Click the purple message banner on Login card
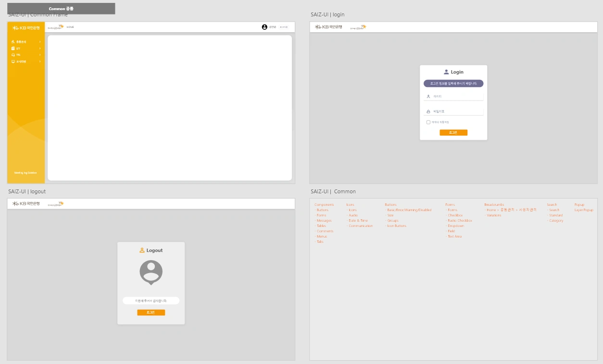This screenshot has width=603, height=364. [x=453, y=84]
